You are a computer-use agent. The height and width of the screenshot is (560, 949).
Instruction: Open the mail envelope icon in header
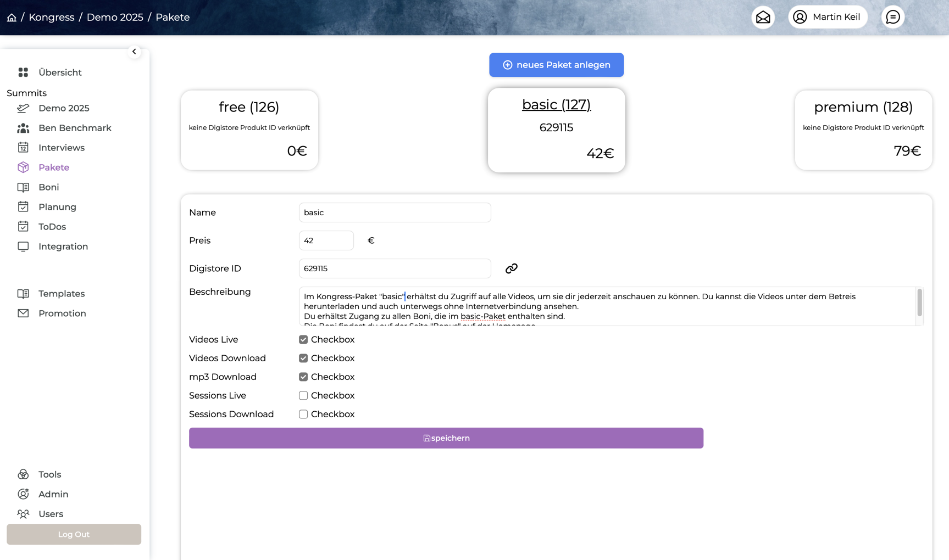tap(763, 18)
